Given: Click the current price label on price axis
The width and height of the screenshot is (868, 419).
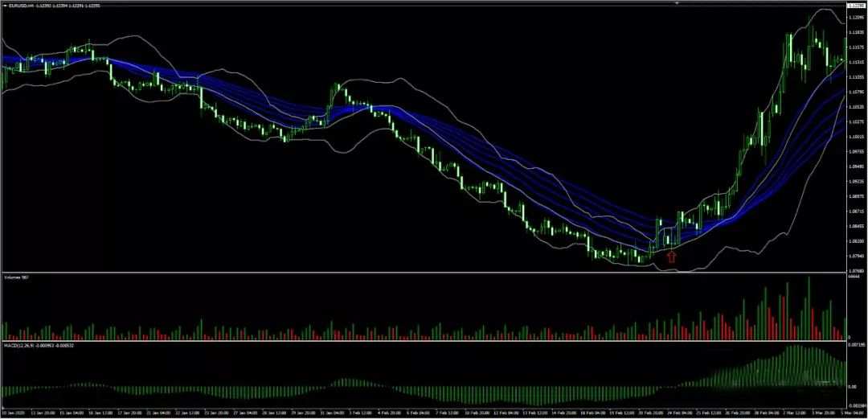Looking at the screenshot, I should 857,6.
